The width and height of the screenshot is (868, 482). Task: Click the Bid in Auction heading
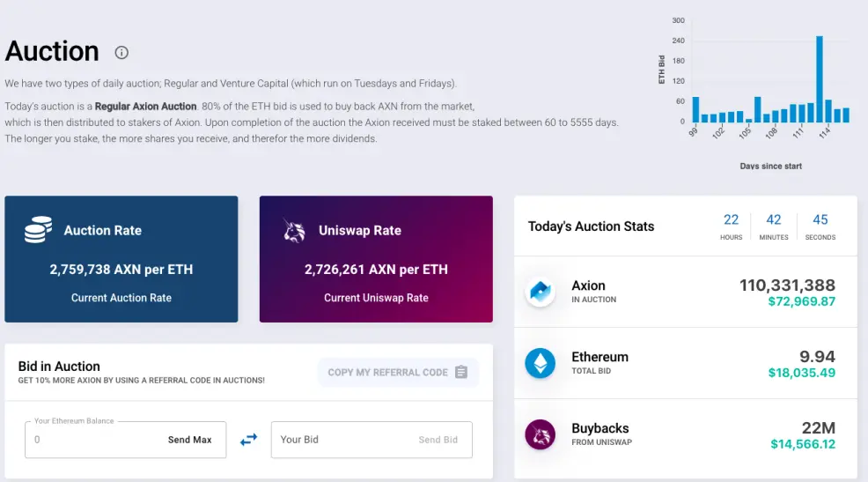coord(59,367)
